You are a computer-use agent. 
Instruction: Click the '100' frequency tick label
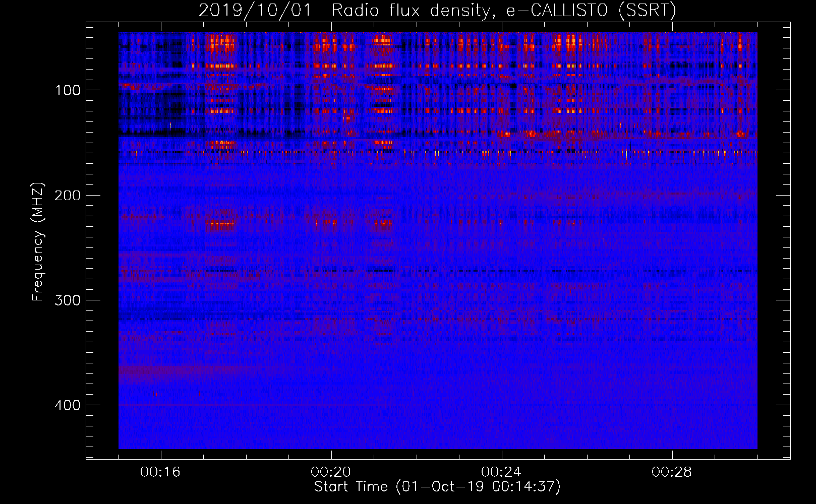pyautogui.click(x=68, y=90)
